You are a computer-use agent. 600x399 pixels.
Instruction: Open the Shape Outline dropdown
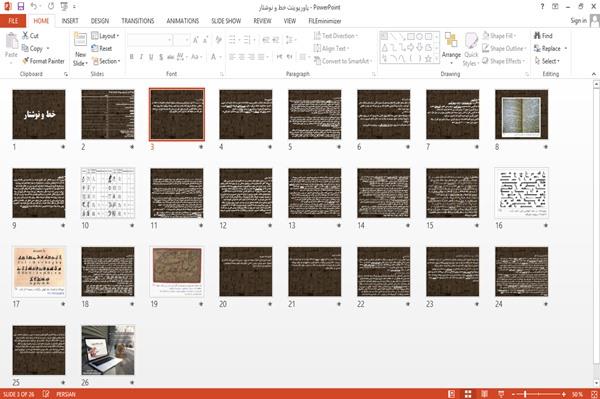tap(504, 48)
